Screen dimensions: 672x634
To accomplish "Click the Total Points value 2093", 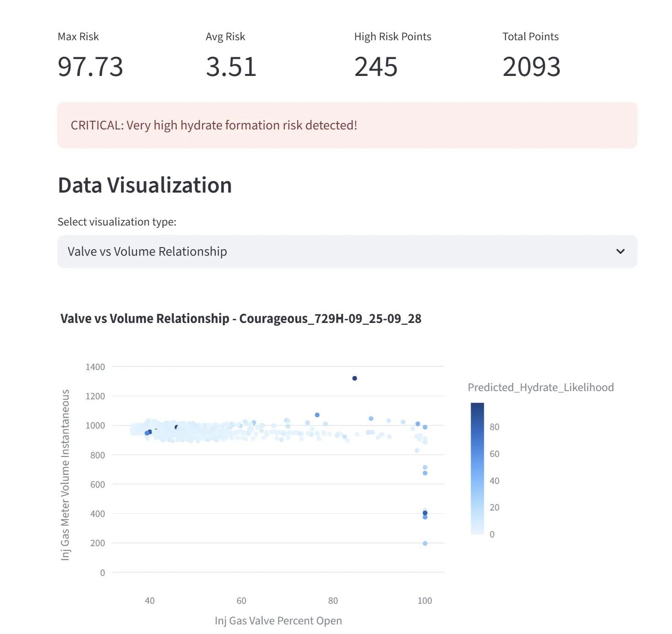I will tap(531, 67).
